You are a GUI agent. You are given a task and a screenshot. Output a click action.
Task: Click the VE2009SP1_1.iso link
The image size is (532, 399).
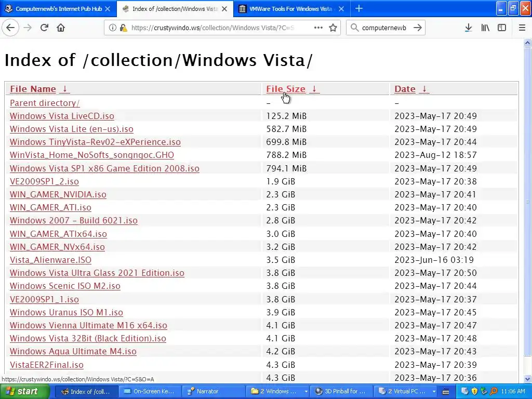point(45,299)
